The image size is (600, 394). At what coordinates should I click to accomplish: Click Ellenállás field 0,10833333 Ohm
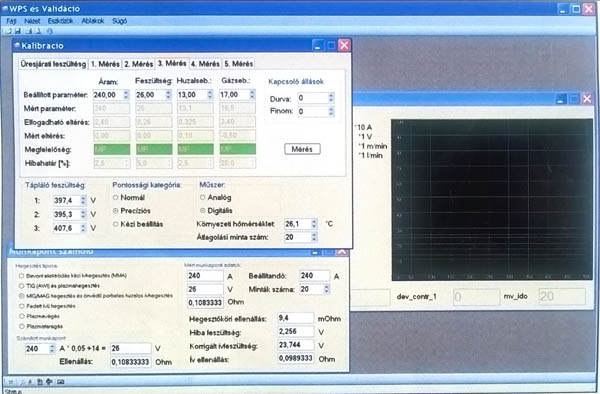[130, 362]
